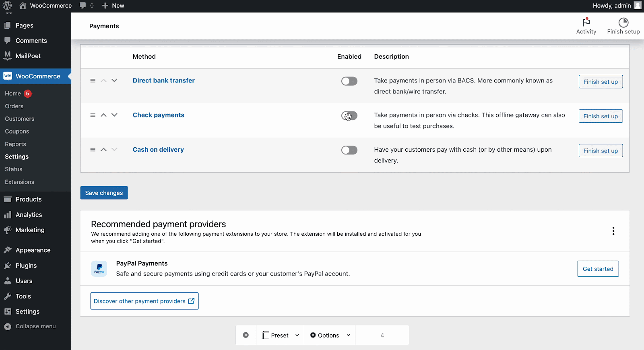The image size is (644, 350).
Task: Open the Cash on delivery link
Action: [158, 150]
